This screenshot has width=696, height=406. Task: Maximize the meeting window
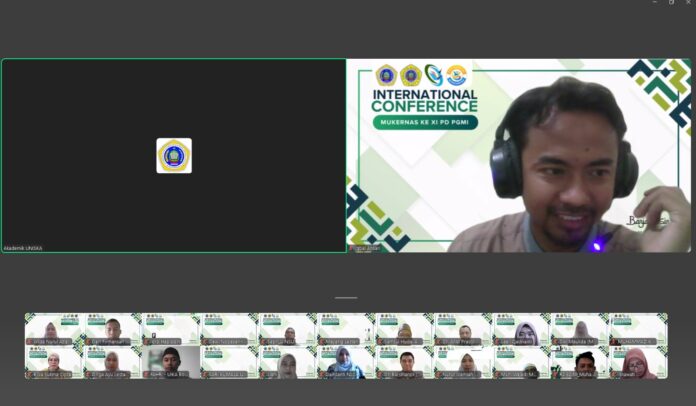tap(672, 2)
